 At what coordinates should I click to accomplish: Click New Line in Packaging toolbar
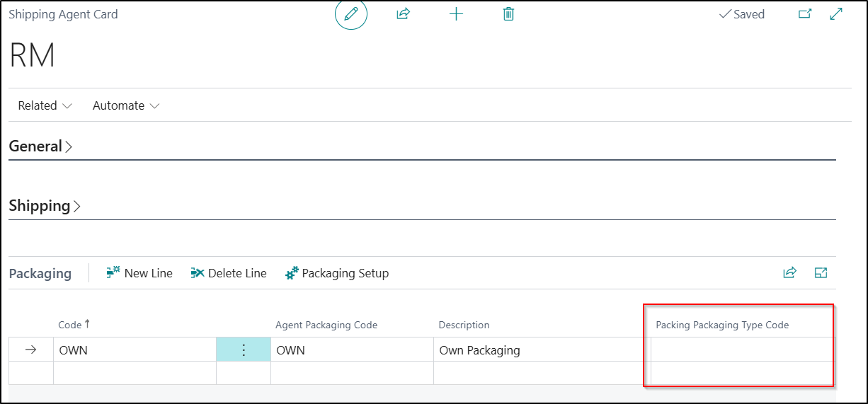point(139,273)
